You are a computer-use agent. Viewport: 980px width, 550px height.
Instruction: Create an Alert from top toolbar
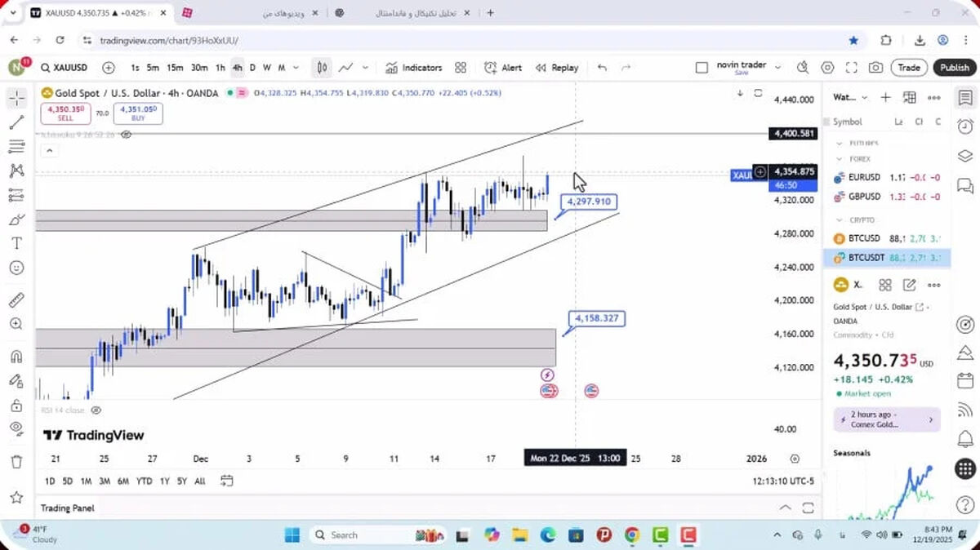coord(503,68)
